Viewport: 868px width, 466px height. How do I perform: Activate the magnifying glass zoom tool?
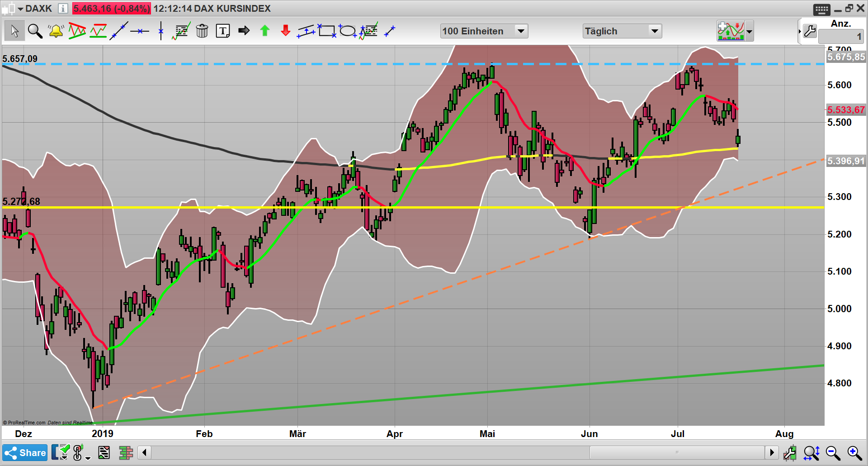tap(35, 31)
